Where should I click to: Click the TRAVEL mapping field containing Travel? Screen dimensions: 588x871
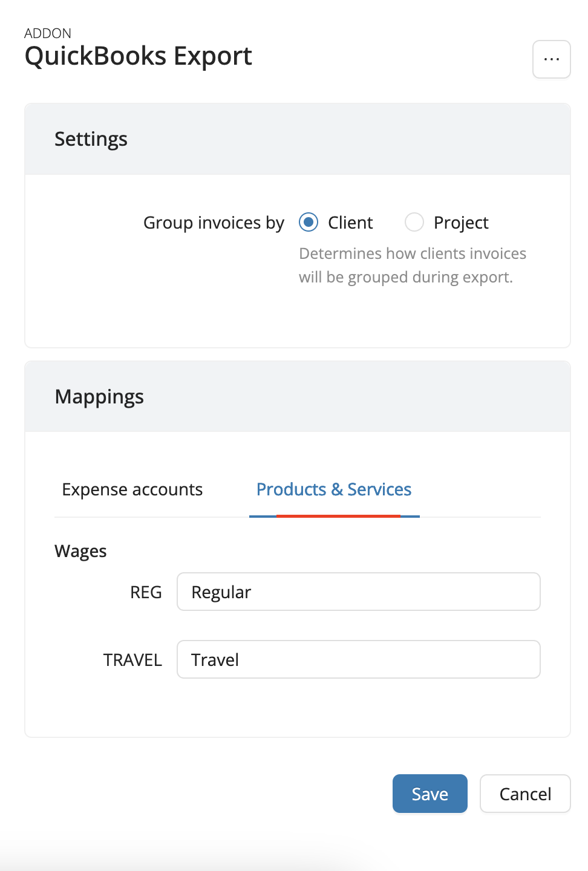(x=358, y=659)
